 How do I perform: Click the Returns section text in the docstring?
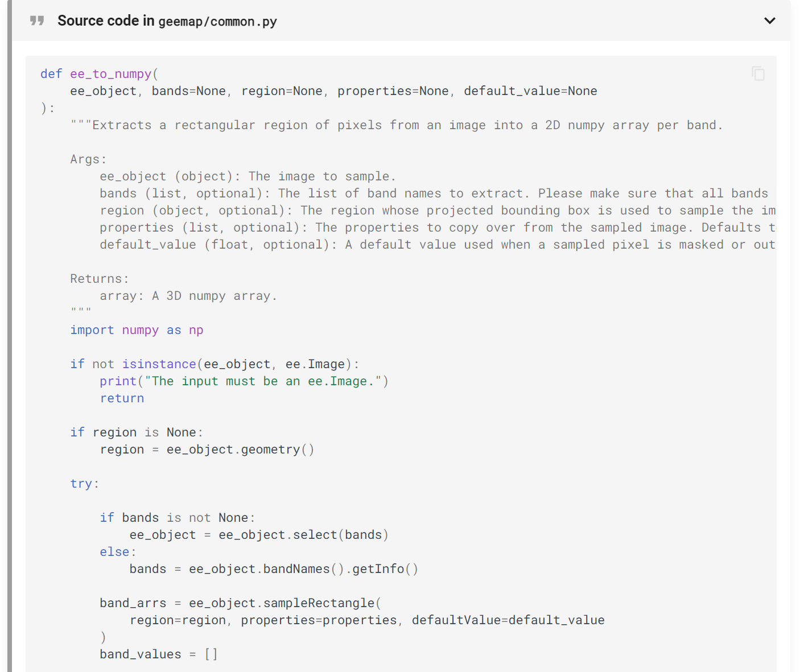pos(98,278)
